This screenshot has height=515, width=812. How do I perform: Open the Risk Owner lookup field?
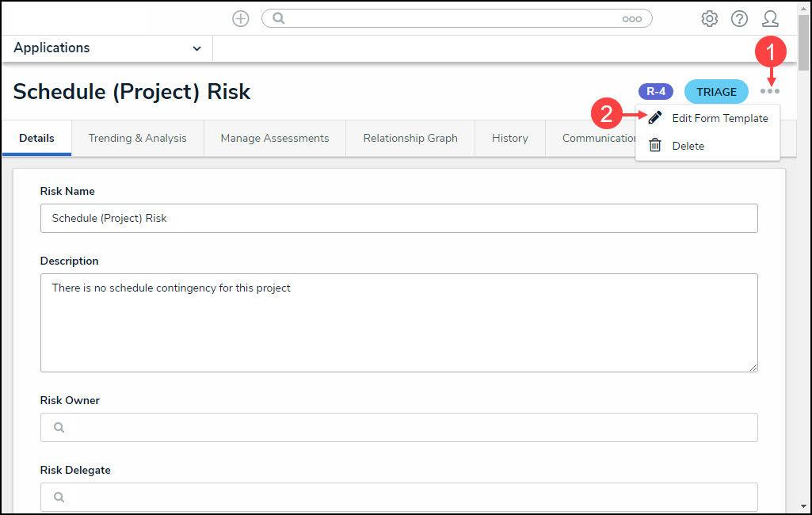[x=399, y=427]
